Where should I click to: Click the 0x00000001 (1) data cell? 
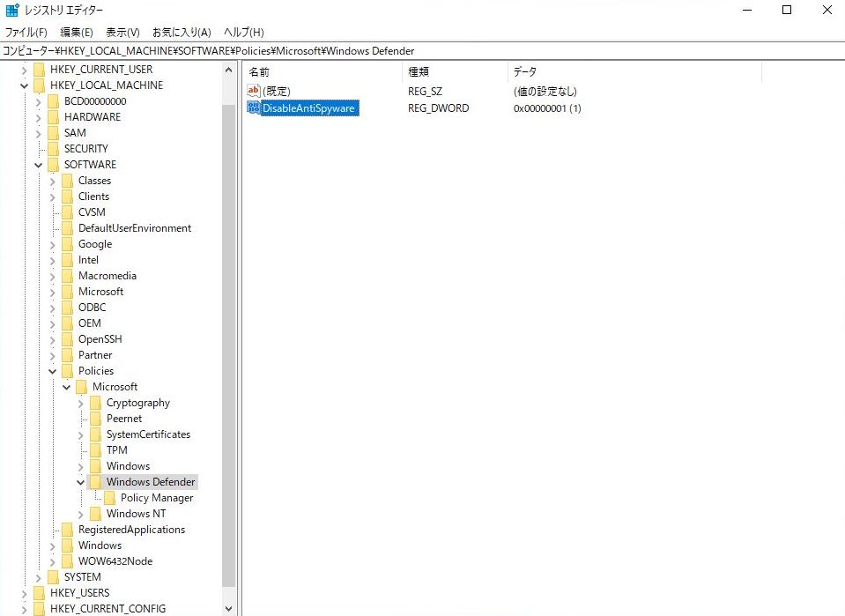point(547,108)
